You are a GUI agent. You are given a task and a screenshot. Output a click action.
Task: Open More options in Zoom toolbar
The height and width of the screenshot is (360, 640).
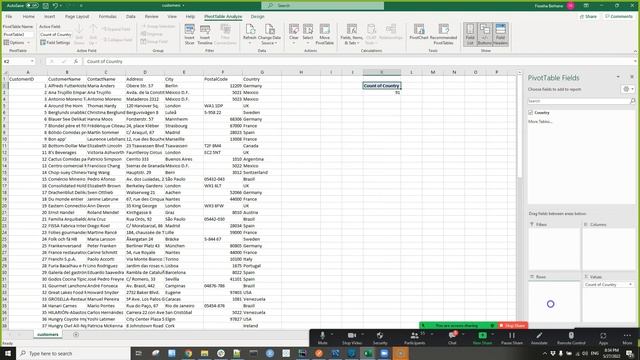pos(627,338)
